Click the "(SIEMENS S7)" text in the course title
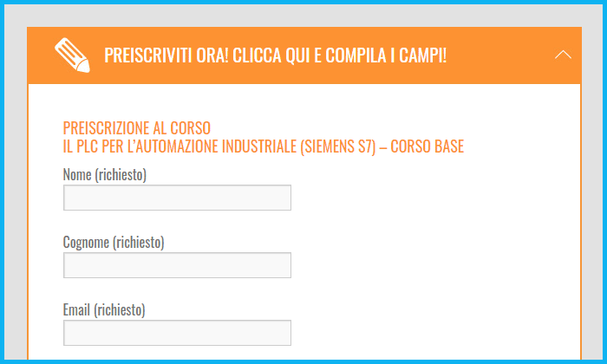This screenshot has height=364, width=607. click(x=338, y=146)
